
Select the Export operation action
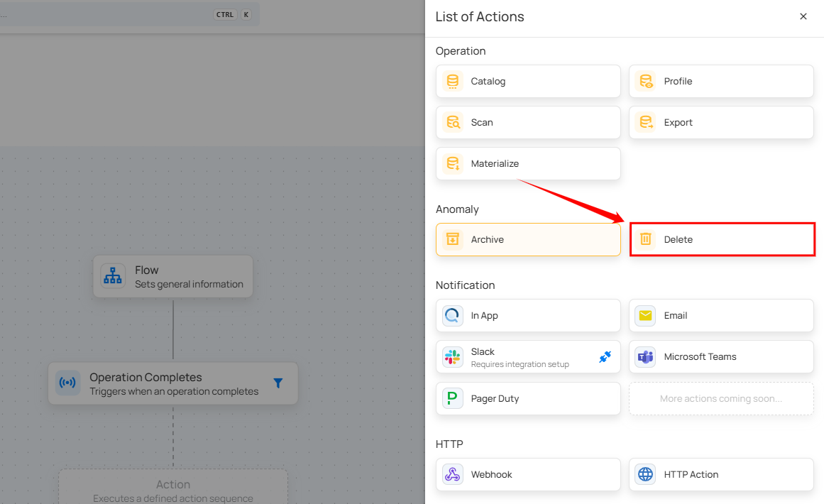(721, 123)
